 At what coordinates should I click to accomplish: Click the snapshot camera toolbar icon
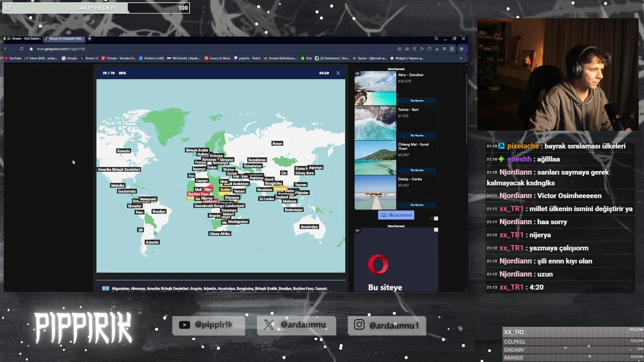coord(407,49)
